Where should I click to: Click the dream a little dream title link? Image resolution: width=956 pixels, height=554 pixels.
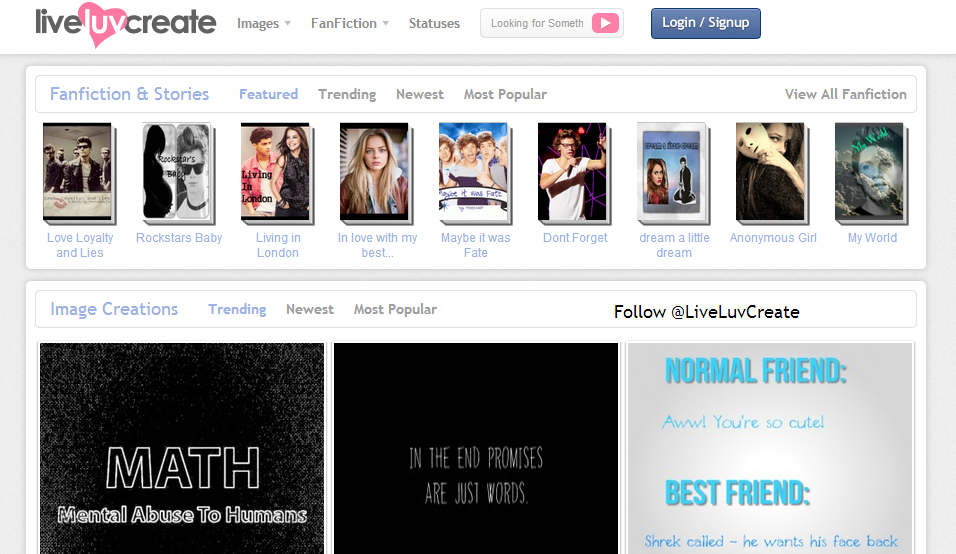(x=674, y=245)
